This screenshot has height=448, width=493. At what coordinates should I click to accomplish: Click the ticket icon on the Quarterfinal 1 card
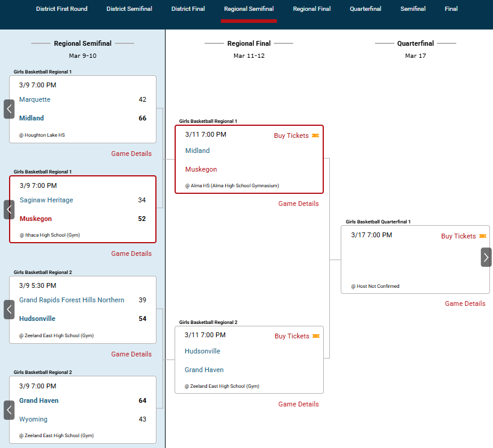(483, 237)
